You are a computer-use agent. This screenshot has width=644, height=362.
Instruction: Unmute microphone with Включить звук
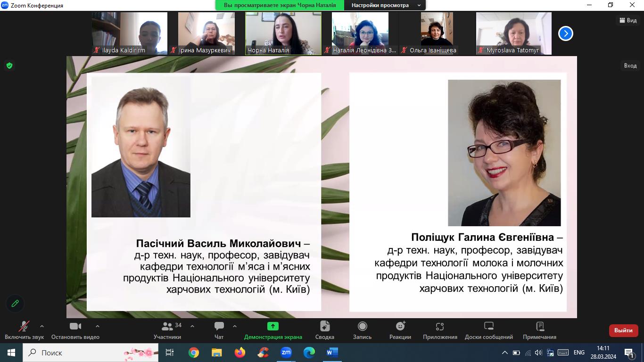tap(24, 326)
